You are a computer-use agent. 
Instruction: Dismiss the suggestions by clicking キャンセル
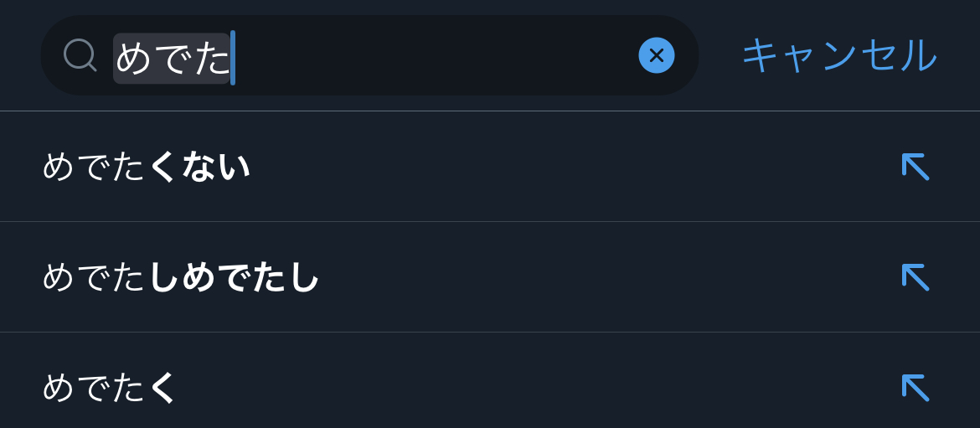(839, 55)
